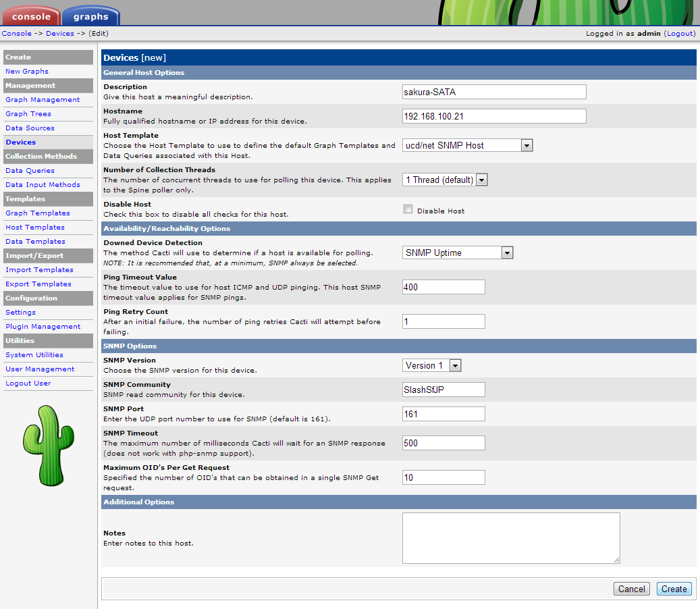Click into the Notes text area
Screen dimensions: 700x609
click(x=511, y=537)
